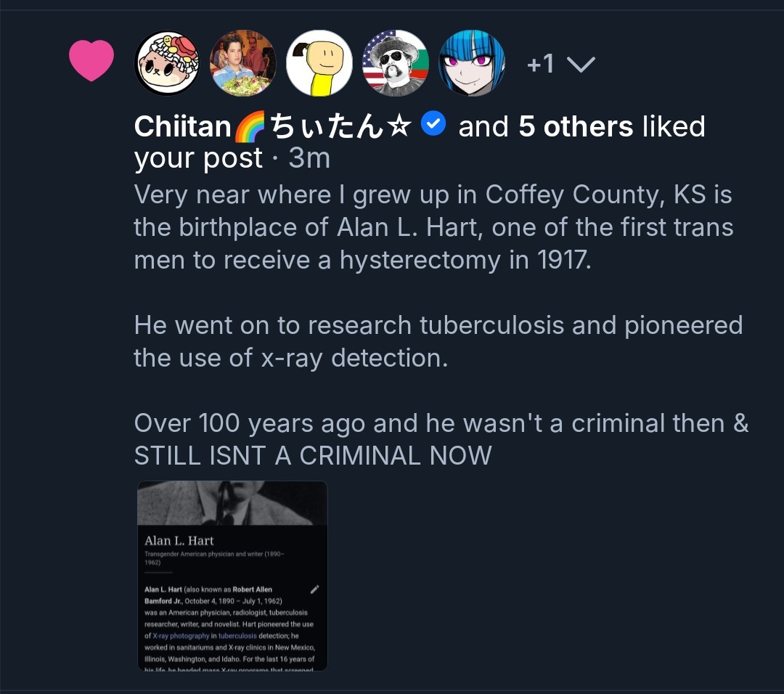Click the "5 others" text

(576, 127)
